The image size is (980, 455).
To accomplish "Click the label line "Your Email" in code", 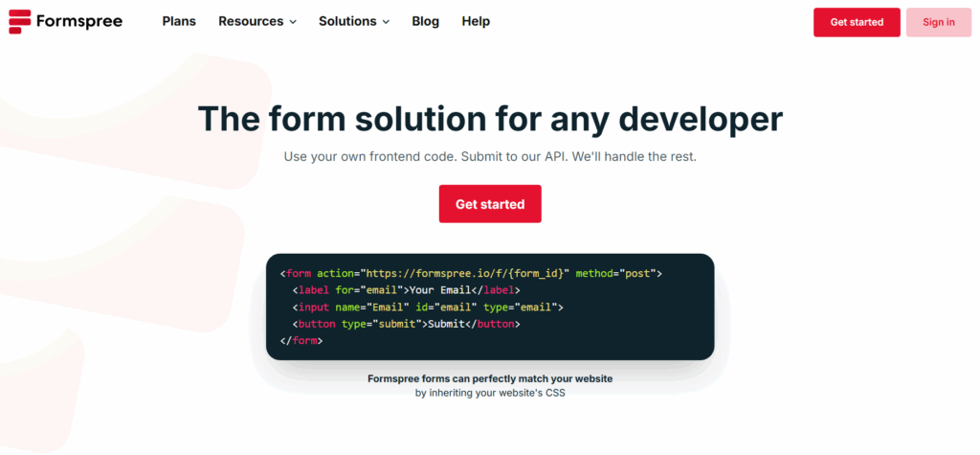I will (406, 290).
